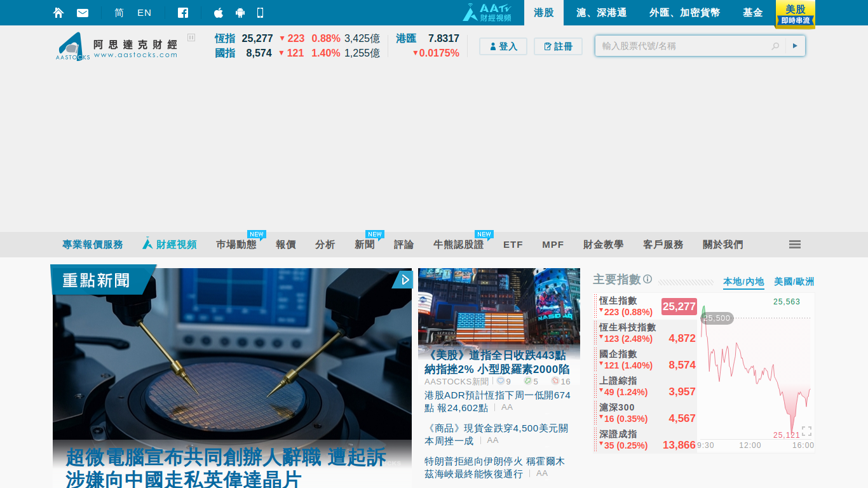Open the AATV 財經視頻 logo
The image size is (868, 488).
(487, 13)
